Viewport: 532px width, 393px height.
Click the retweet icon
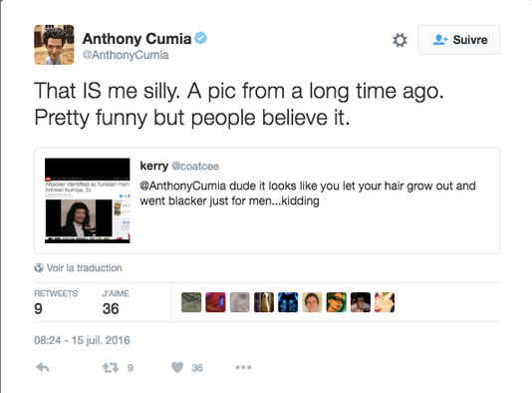click(111, 367)
